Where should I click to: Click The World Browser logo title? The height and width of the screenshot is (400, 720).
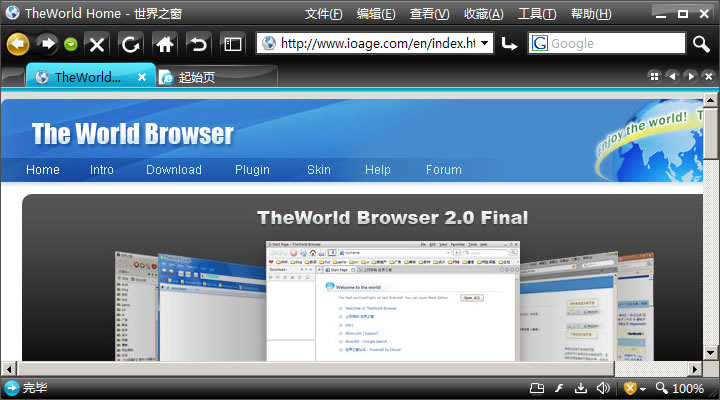133,134
